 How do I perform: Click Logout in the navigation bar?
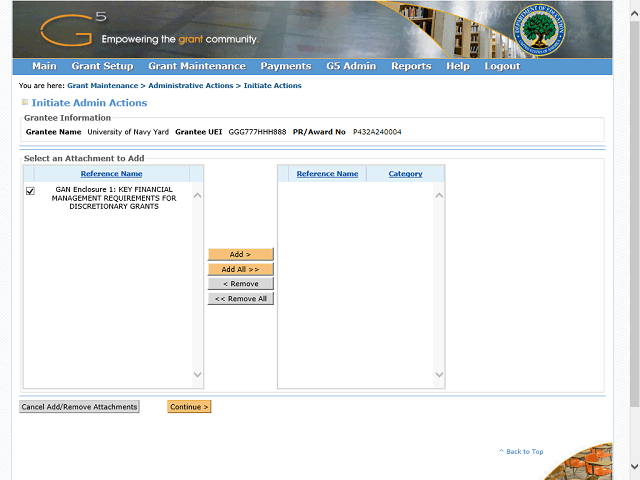(502, 66)
